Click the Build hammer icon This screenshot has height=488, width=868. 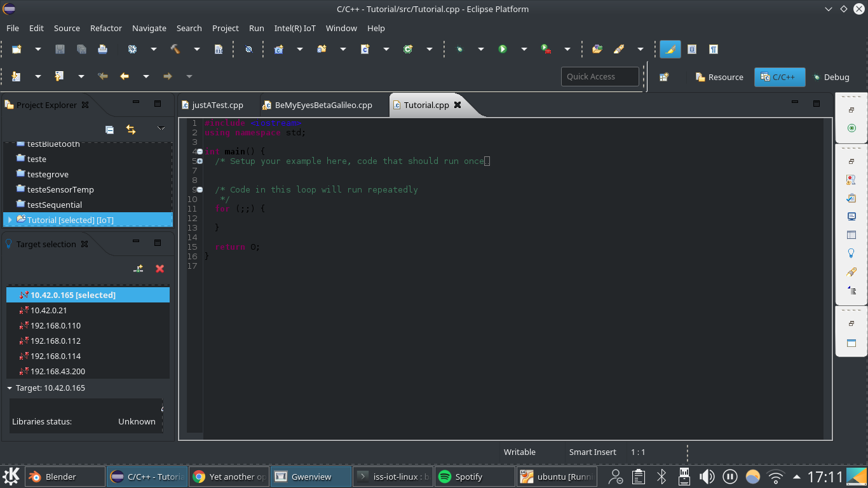click(x=175, y=49)
